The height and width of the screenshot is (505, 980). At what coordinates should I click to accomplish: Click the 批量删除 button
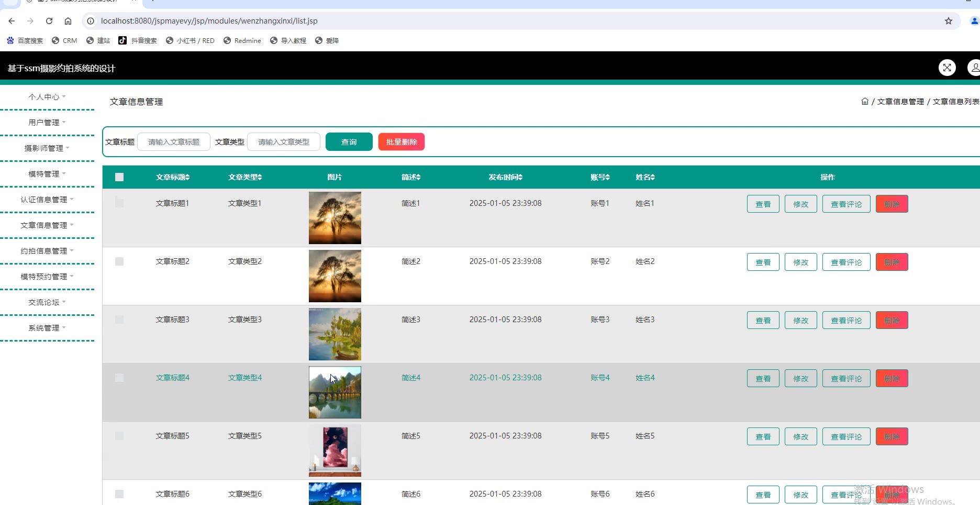coord(402,142)
